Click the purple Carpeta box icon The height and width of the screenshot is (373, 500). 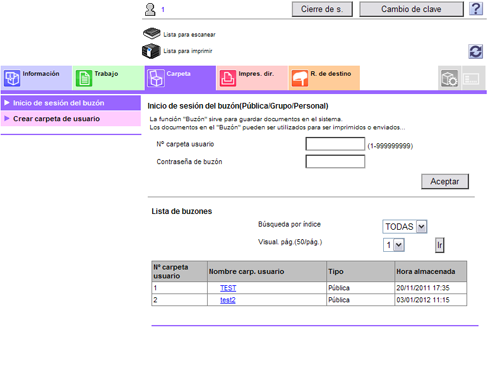click(x=156, y=78)
